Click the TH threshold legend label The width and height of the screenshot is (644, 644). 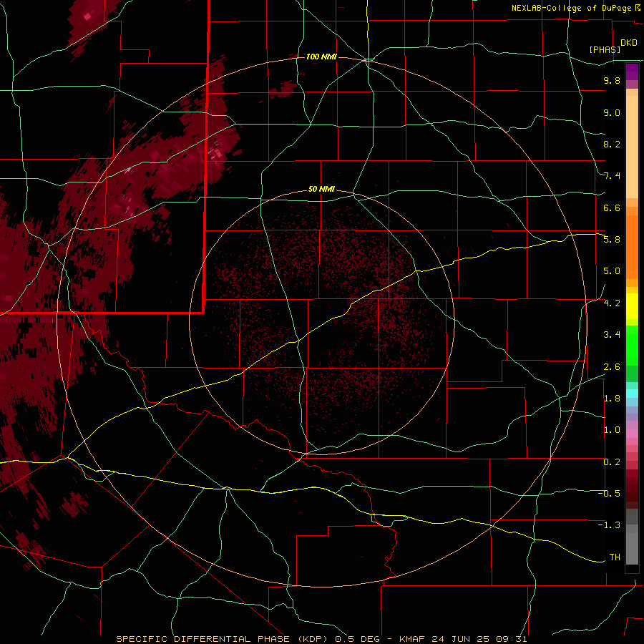pos(615,557)
